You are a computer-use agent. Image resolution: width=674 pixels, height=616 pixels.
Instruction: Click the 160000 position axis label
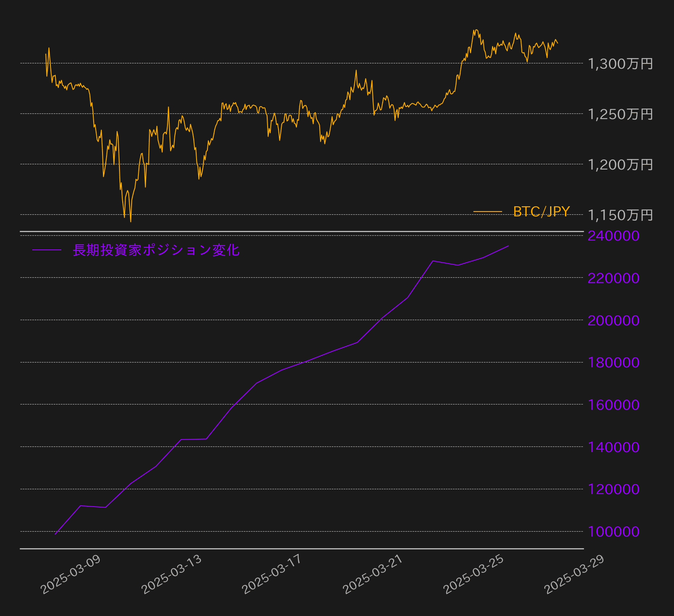point(613,405)
